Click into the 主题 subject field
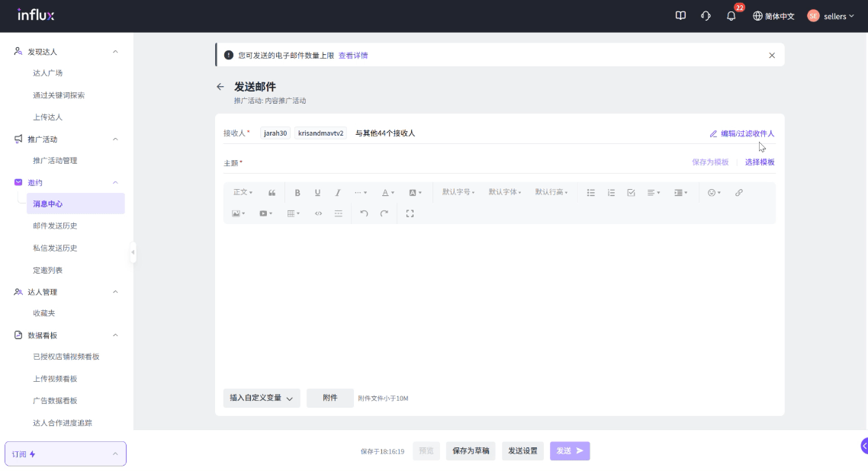The width and height of the screenshot is (868, 471). coord(458,162)
